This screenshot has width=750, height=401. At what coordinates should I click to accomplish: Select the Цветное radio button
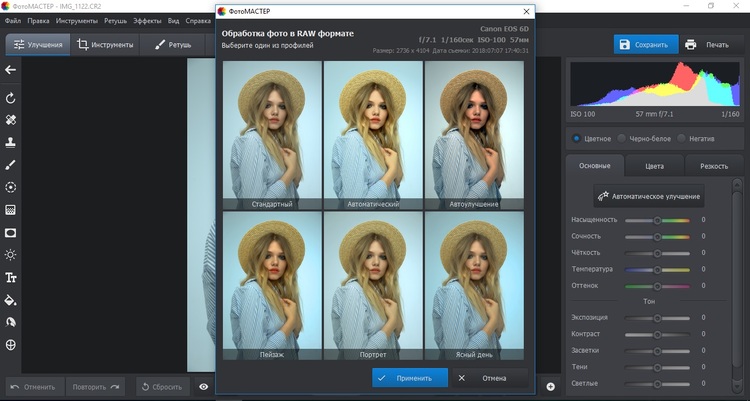point(577,138)
